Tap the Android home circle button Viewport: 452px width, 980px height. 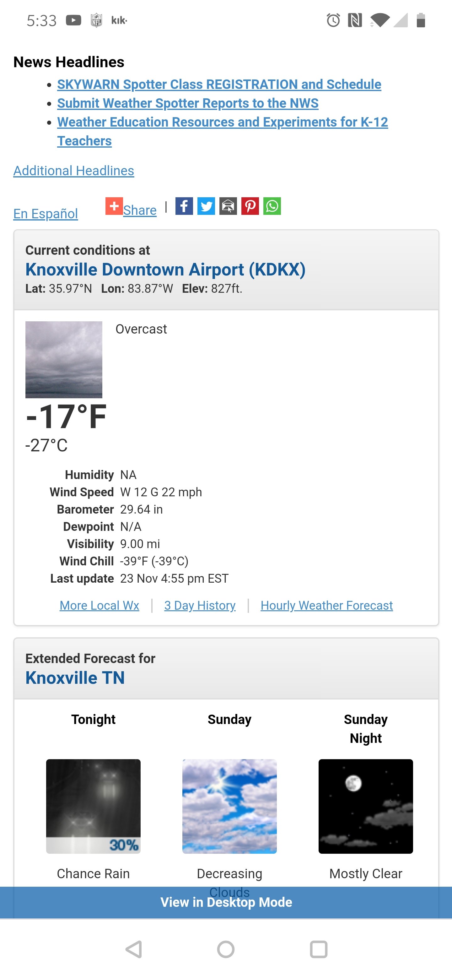(x=226, y=949)
